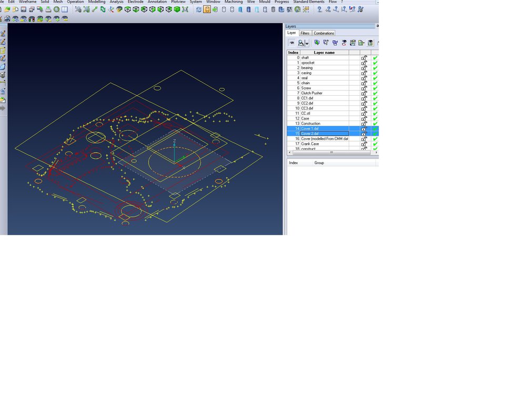Toggle visibility checkmark for shaft layer
This screenshot has width=526, height=420.
coord(375,58)
